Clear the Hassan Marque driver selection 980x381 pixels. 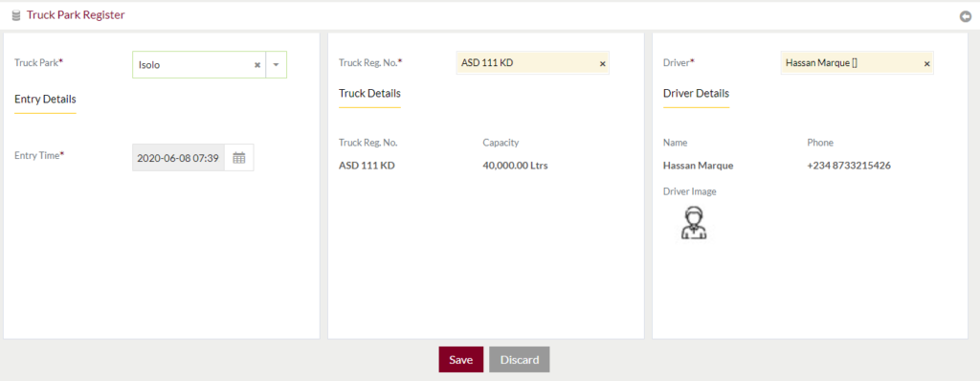(x=926, y=64)
